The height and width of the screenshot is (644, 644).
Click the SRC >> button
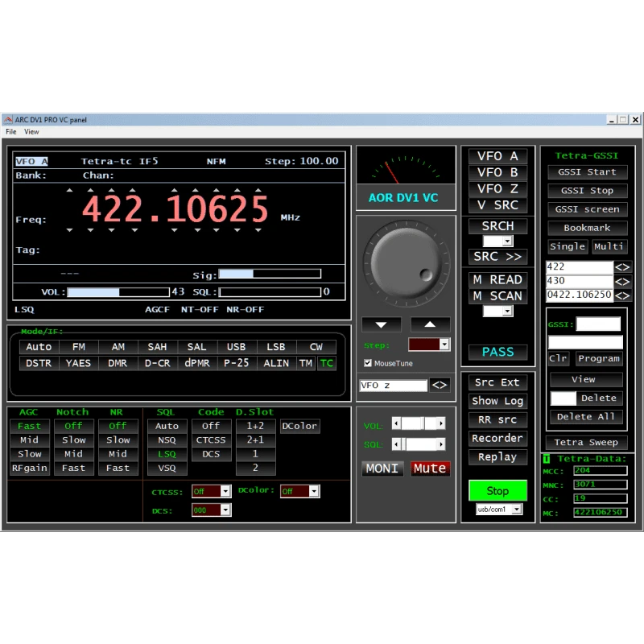click(x=497, y=257)
